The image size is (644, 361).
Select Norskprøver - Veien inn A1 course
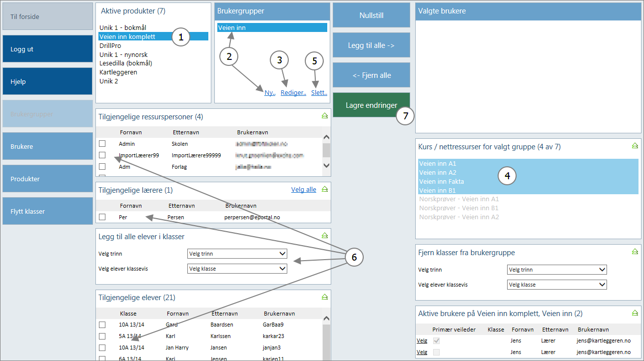pyautogui.click(x=528, y=199)
